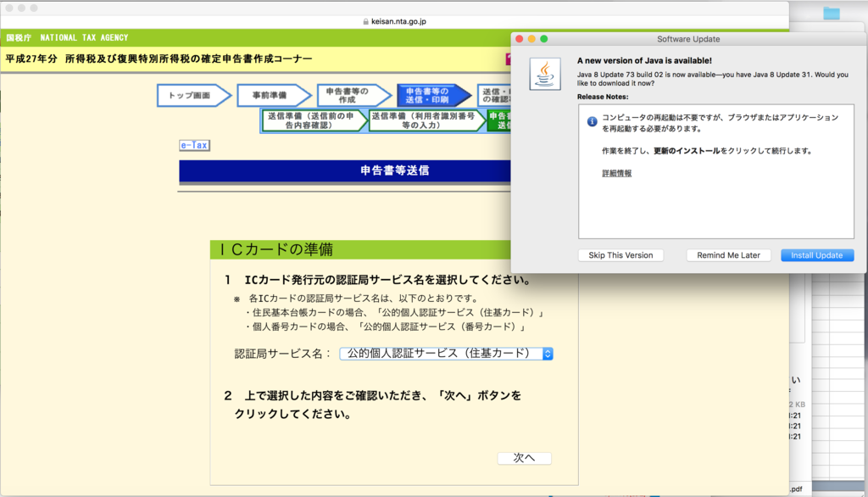Image resolution: width=868 pixels, height=497 pixels.
Task: Open the 詳細情報 link in release notes
Action: click(617, 173)
